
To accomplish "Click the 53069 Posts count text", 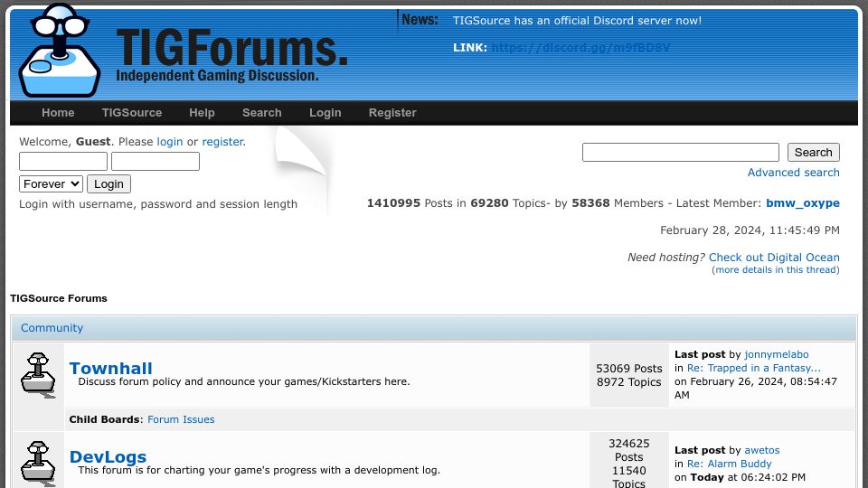I will [x=629, y=369].
